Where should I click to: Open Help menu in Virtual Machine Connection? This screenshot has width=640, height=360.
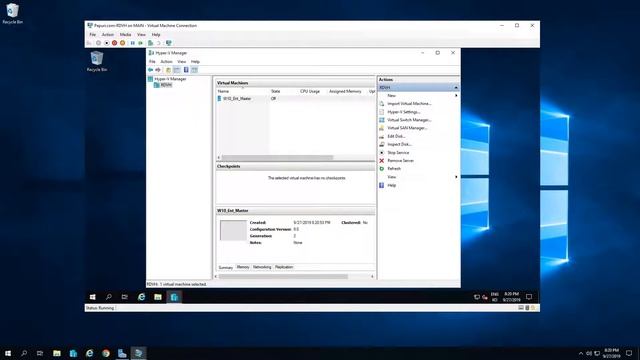click(156, 35)
